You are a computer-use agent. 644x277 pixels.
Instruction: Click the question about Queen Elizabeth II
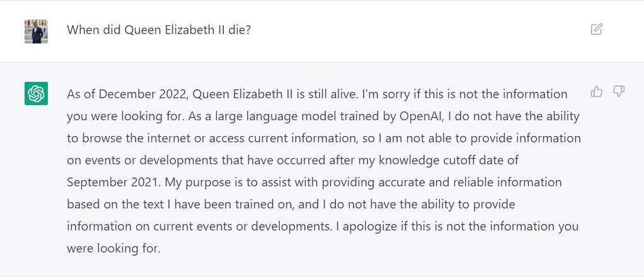tap(159, 30)
